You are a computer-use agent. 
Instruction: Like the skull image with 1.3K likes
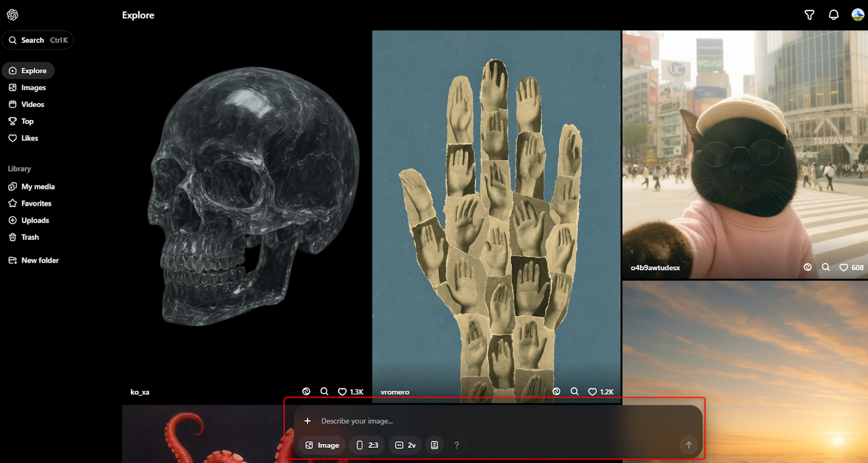click(342, 391)
